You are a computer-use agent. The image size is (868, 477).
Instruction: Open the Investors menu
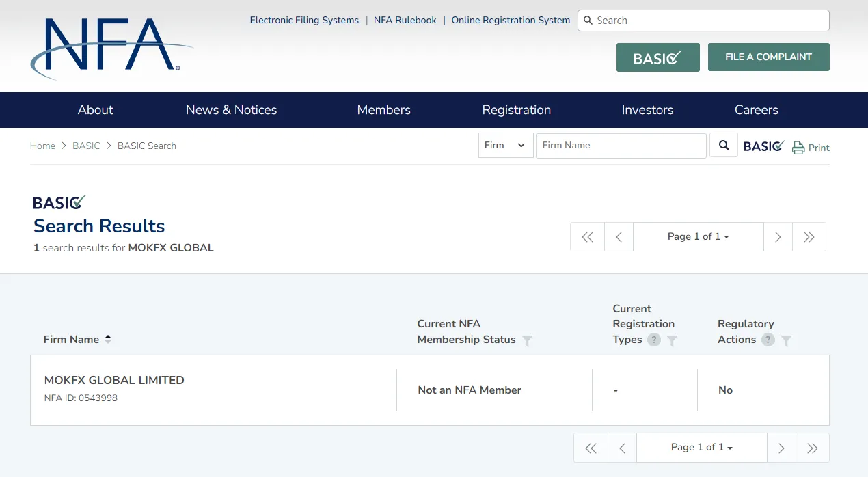click(647, 110)
